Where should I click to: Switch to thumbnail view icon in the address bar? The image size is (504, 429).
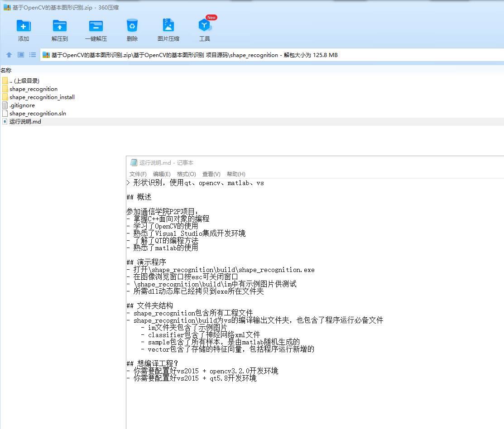[20, 55]
